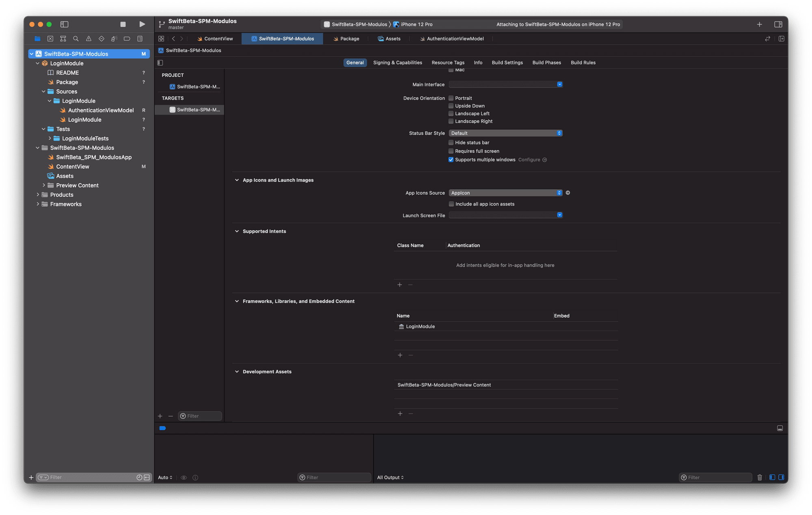Expand the Products group
Screen dimensions: 812x515
pos(38,195)
